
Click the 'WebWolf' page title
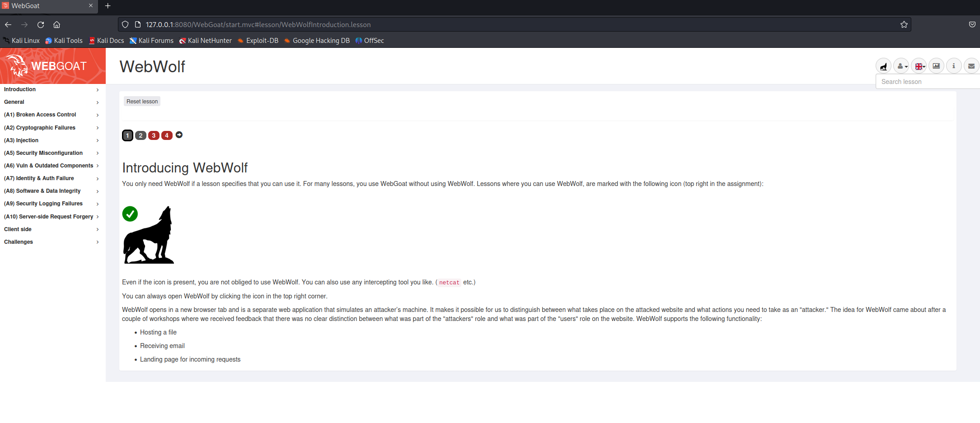(x=152, y=66)
